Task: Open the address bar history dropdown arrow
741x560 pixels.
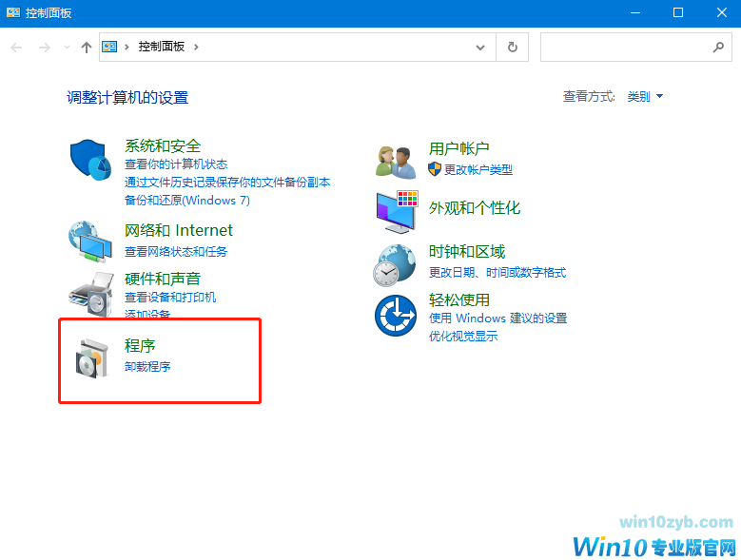Action: click(481, 47)
